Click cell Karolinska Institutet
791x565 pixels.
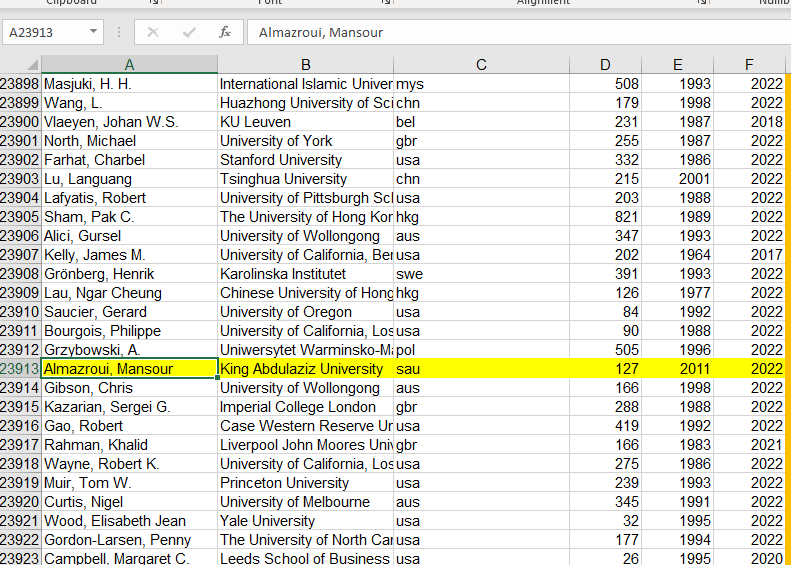(305, 274)
